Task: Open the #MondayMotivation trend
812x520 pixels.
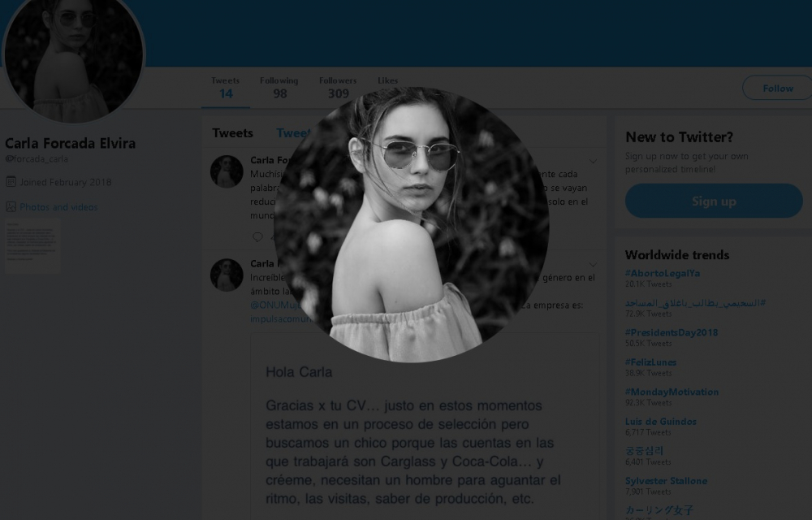Action: [x=672, y=392]
